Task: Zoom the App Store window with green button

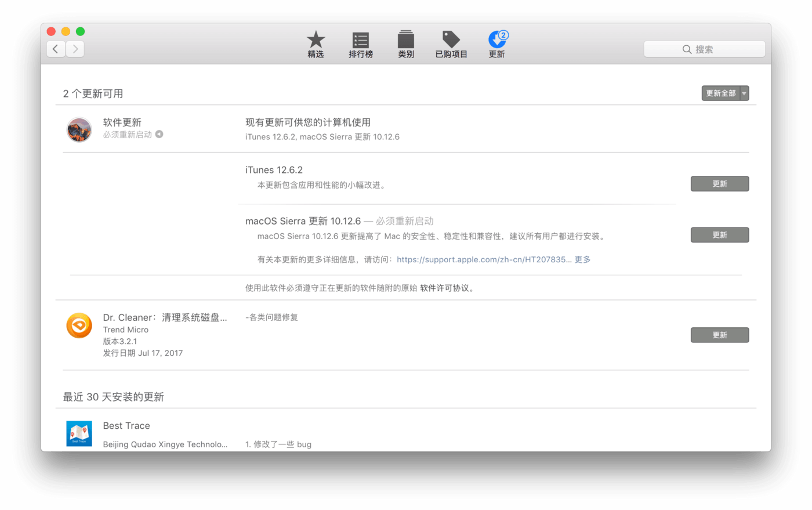Action: [x=80, y=31]
